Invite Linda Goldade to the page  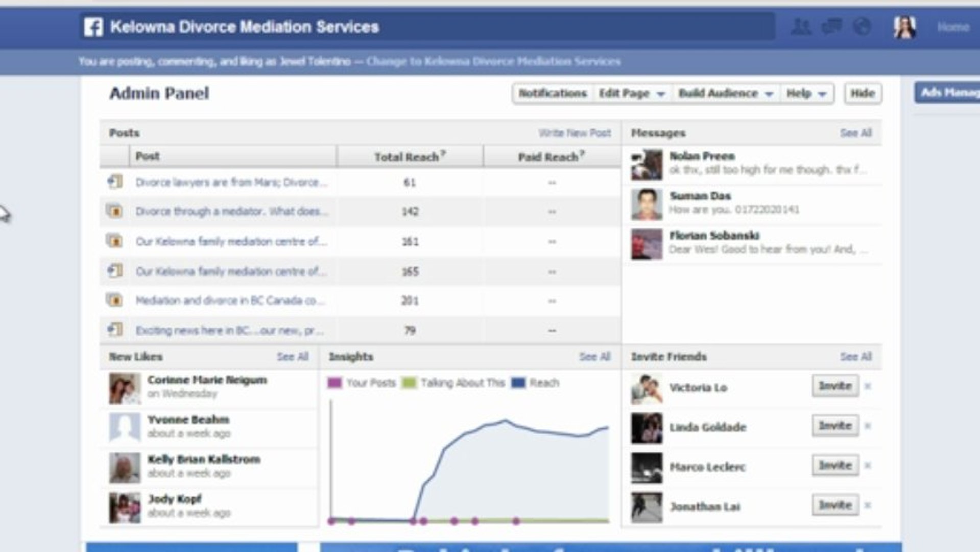[834, 426]
